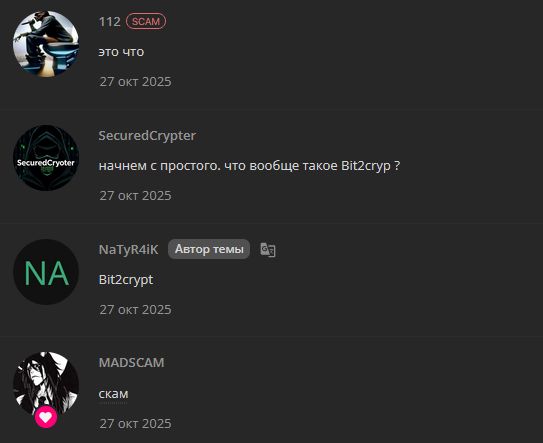Click the underlined word 'скам'
Viewport: 543px width, 443px height.
(x=114, y=394)
